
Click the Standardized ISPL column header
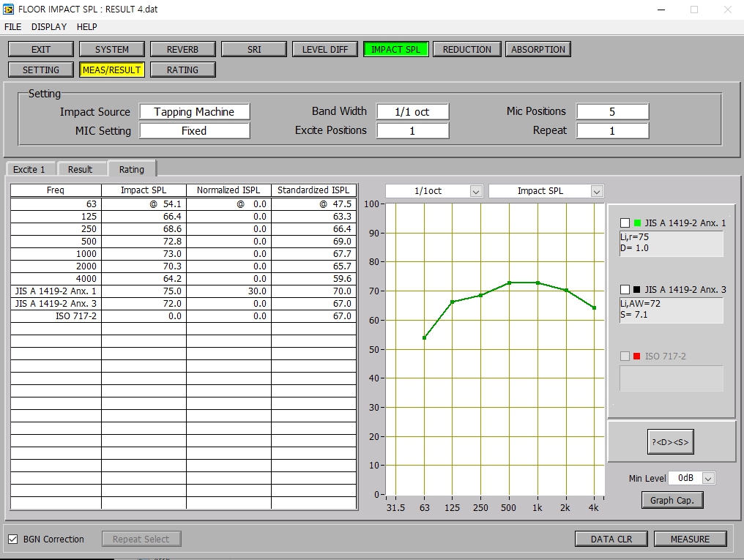tap(313, 190)
